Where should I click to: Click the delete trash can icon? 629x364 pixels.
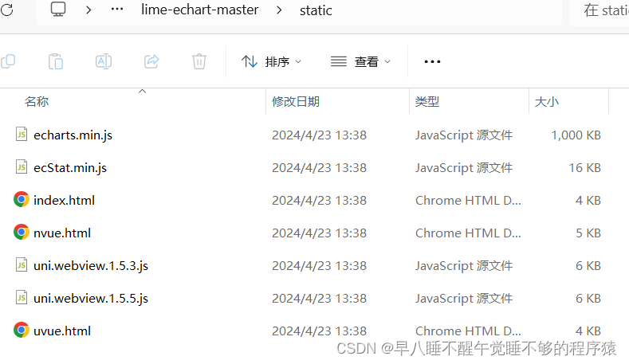(x=199, y=61)
